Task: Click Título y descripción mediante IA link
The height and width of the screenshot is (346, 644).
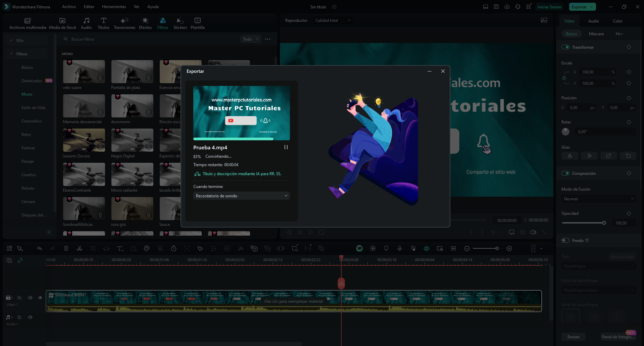Action: (x=242, y=174)
